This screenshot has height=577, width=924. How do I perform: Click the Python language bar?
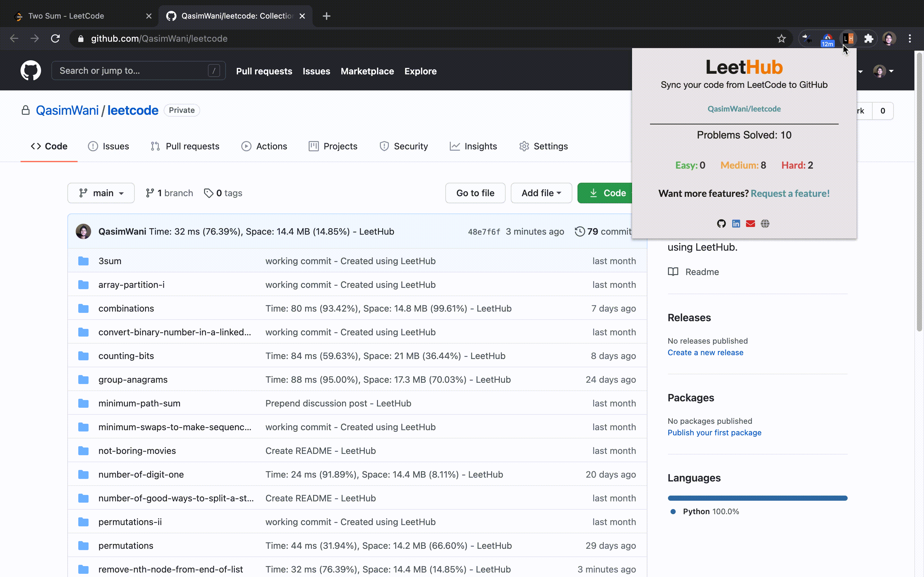click(757, 498)
